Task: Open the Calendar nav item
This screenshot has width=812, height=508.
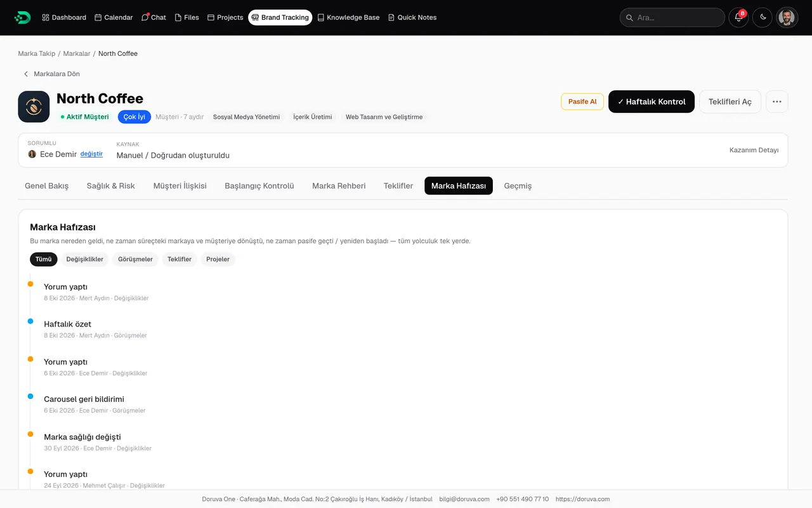Action: (114, 18)
